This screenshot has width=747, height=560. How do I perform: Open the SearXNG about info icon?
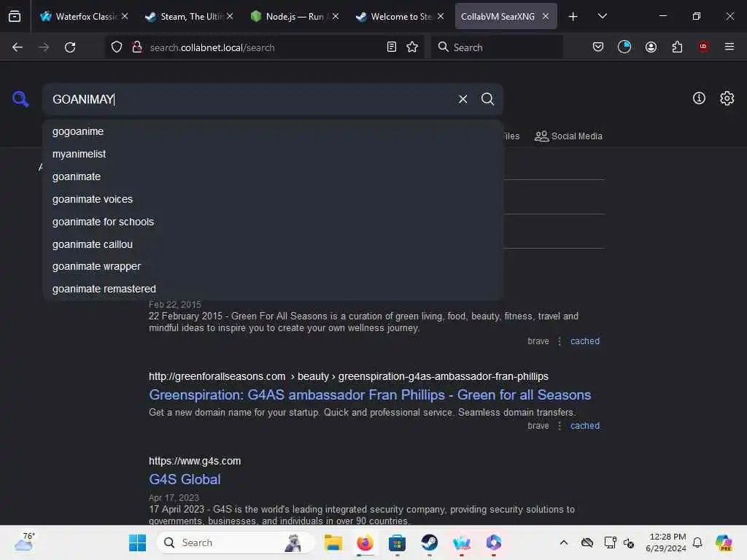699,98
